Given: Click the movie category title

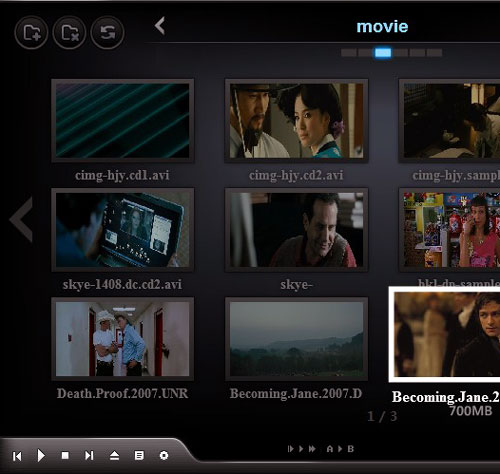Looking at the screenshot, I should [x=382, y=27].
